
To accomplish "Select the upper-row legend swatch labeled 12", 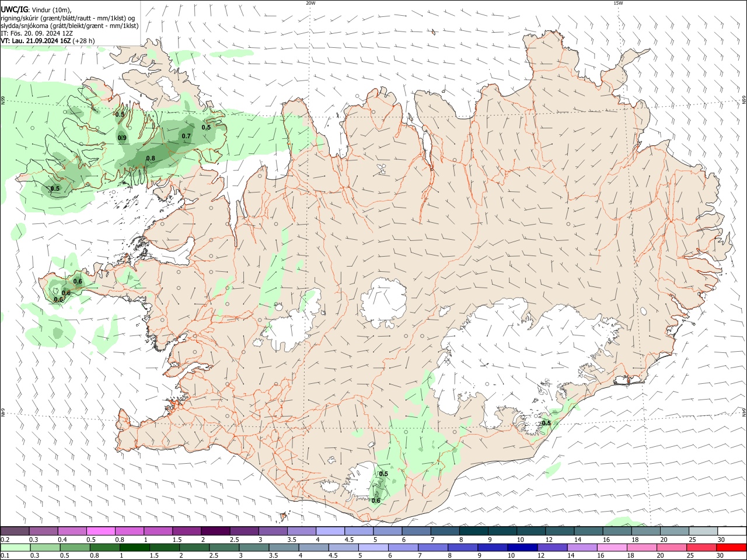I will pos(560,531).
